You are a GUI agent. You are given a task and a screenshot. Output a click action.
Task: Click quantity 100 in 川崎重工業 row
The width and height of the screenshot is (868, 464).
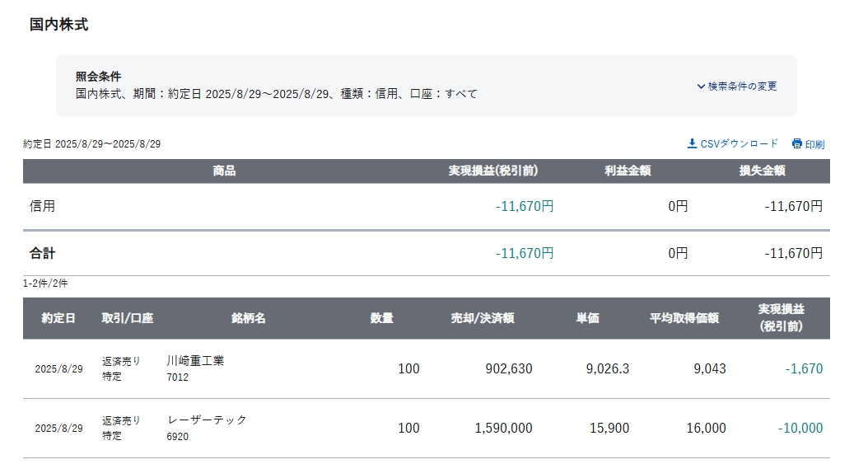(408, 368)
